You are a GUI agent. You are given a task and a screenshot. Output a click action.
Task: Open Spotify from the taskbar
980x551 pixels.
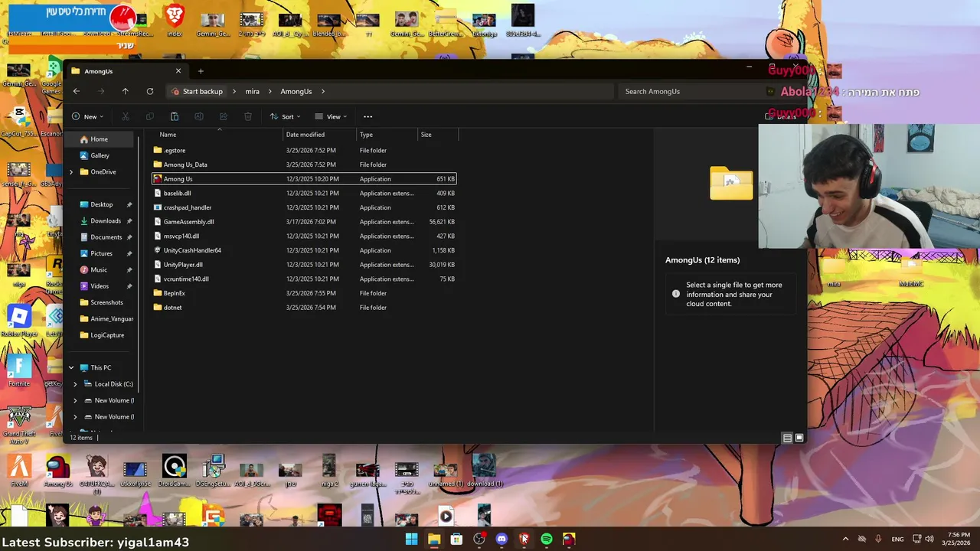pos(547,539)
